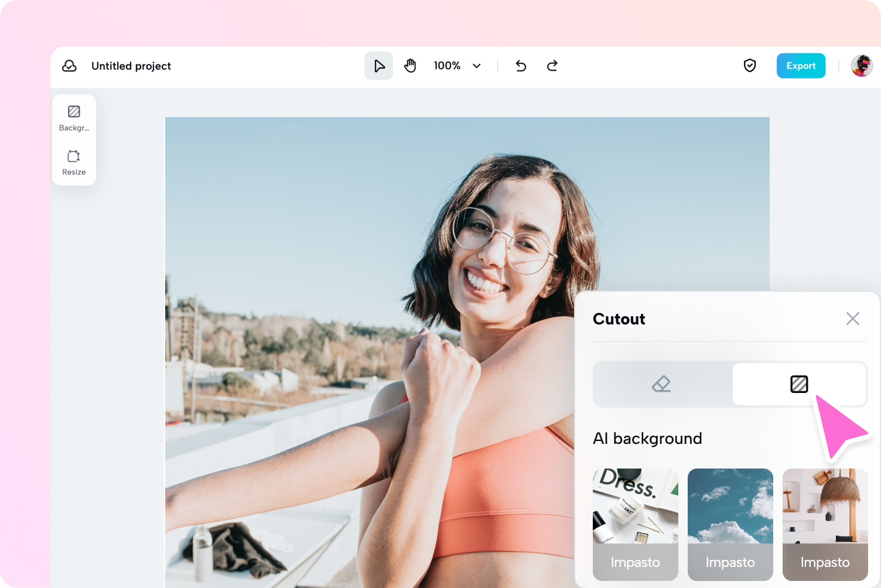The height and width of the screenshot is (588, 881).
Task: Click the Untitled project title
Action: (131, 66)
